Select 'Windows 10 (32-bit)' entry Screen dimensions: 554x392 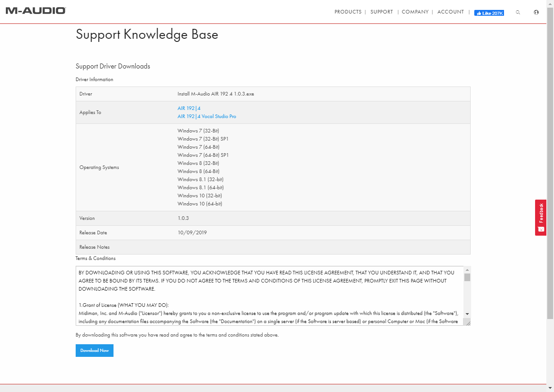click(200, 196)
